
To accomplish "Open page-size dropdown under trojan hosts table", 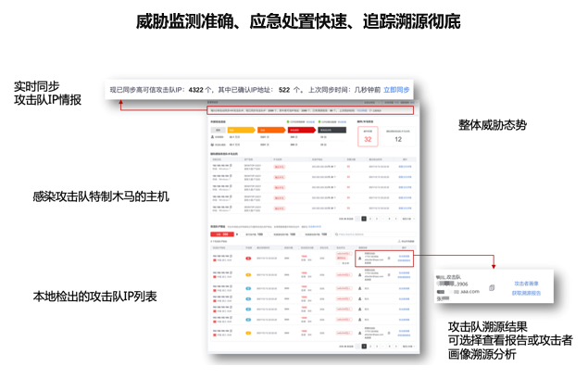I will point(406,219).
